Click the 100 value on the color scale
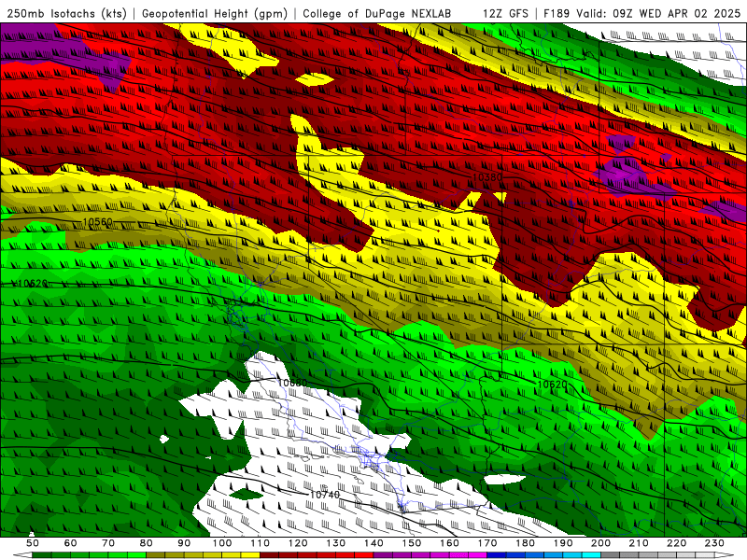 [x=222, y=543]
